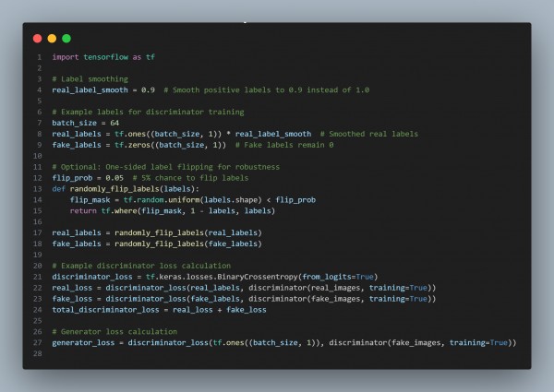This screenshot has width=554, height=392.
Task: Click 'generator_loss = discriminator_loss' on line 27
Action: (x=130, y=342)
